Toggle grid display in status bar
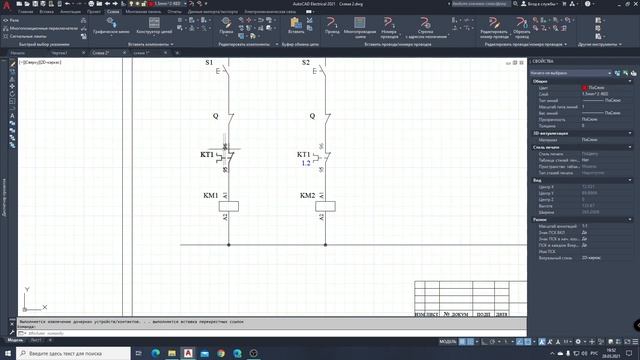The width and height of the screenshot is (640, 360). tap(462, 342)
